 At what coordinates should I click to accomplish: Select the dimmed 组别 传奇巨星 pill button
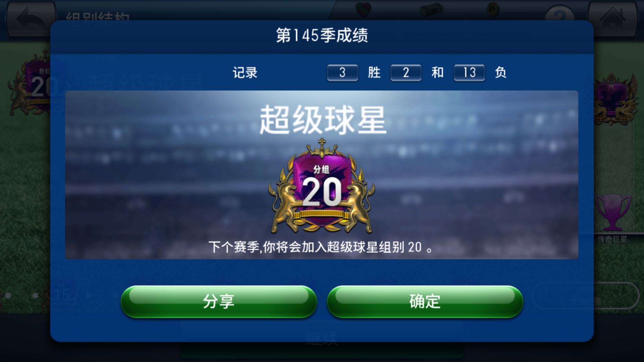tap(586, 295)
